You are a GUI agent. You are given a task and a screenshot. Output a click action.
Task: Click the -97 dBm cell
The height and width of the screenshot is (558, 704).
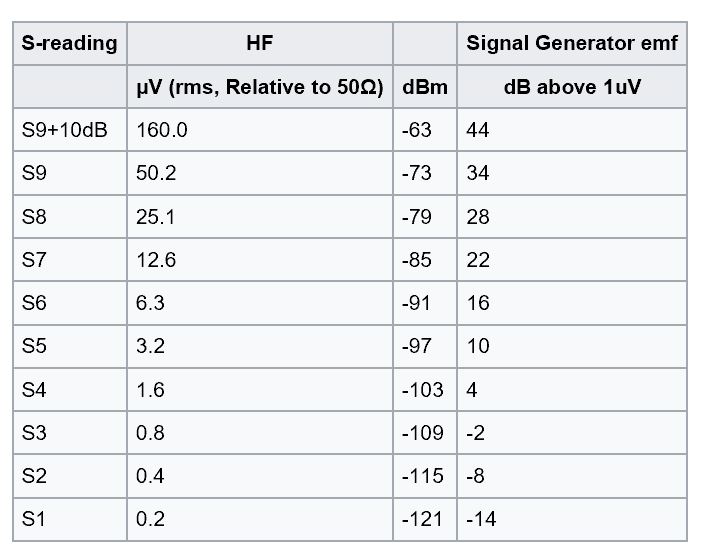(425, 346)
